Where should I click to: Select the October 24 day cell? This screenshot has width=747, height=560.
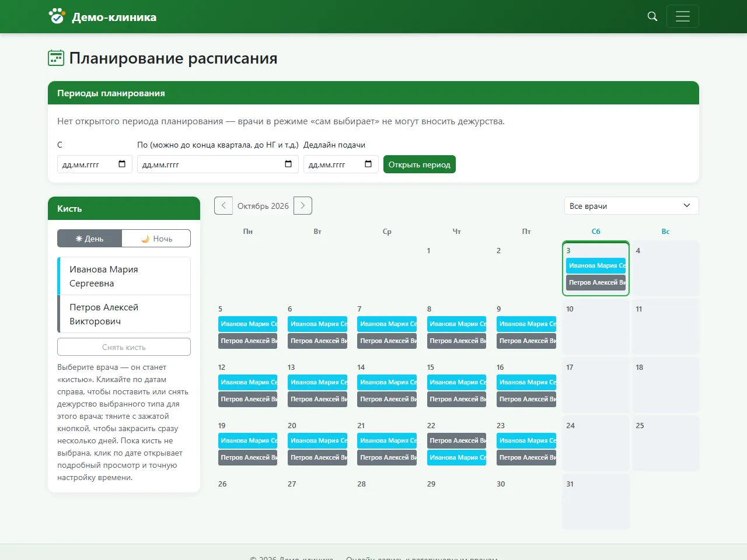(x=596, y=443)
